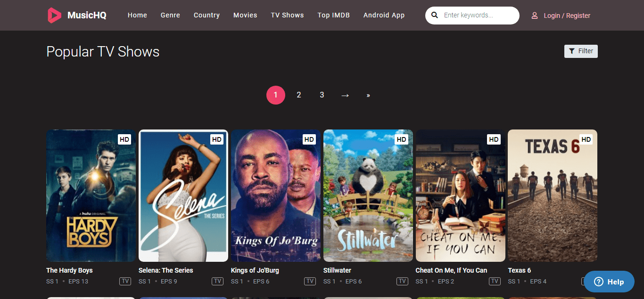Click the Cheat On Me, If You Can title
This screenshot has width=644, height=299.
coord(451,270)
